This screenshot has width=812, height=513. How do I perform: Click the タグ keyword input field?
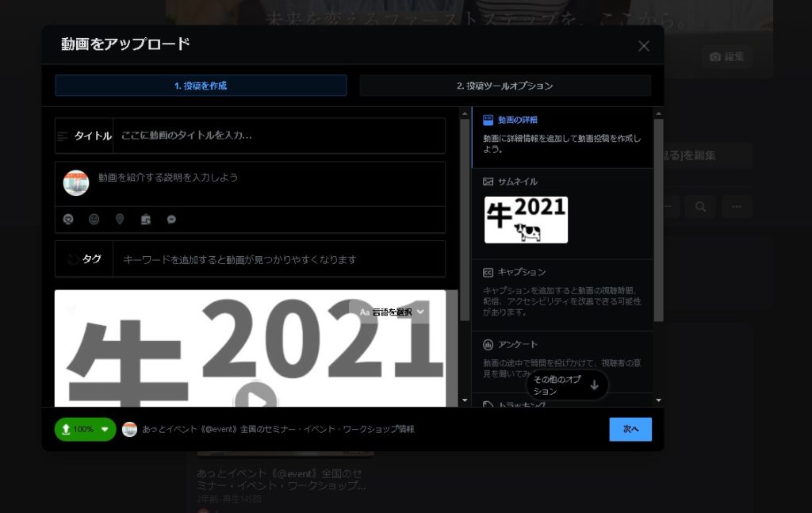point(278,259)
